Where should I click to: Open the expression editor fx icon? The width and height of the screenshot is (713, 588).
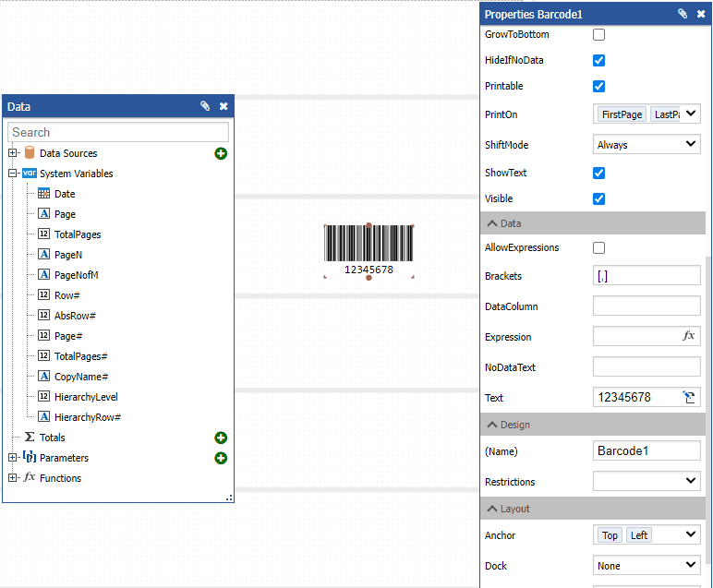[688, 336]
